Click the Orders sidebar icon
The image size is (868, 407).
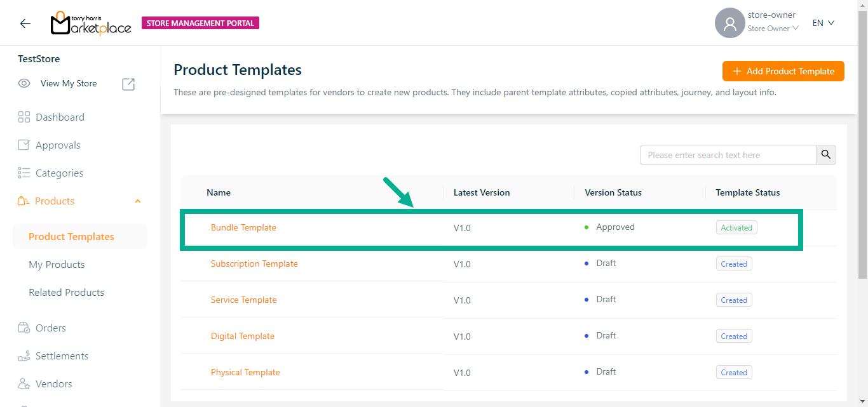[x=24, y=328]
